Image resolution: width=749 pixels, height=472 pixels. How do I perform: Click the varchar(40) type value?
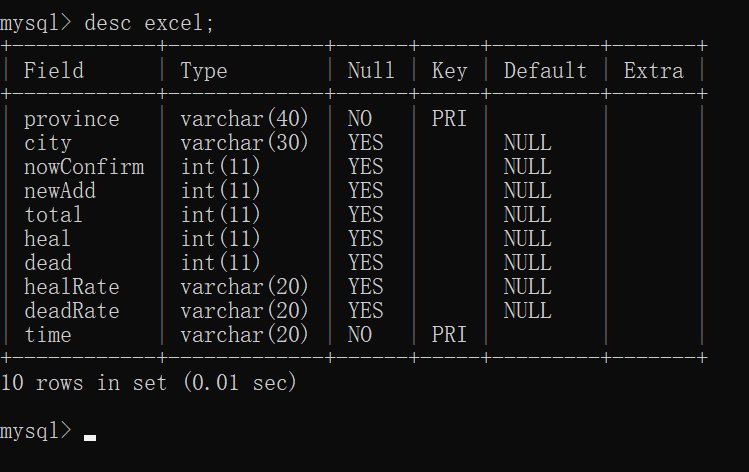click(x=245, y=119)
